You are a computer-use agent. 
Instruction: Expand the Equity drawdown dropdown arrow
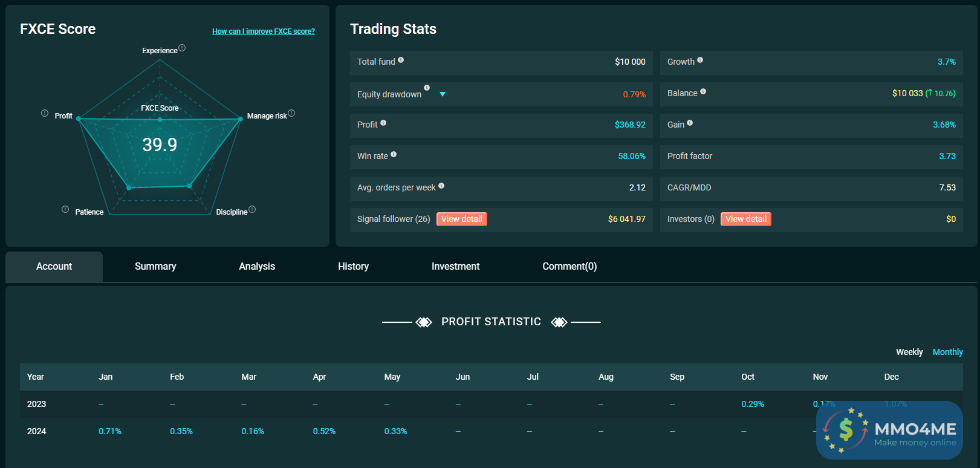point(443,94)
